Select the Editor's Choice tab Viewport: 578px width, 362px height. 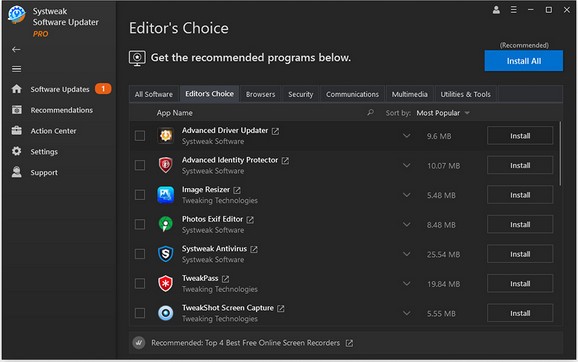click(x=209, y=94)
